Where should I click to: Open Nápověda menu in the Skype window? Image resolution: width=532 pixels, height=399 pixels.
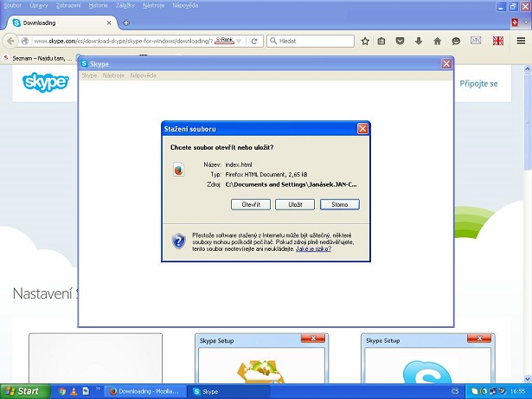click(x=143, y=75)
